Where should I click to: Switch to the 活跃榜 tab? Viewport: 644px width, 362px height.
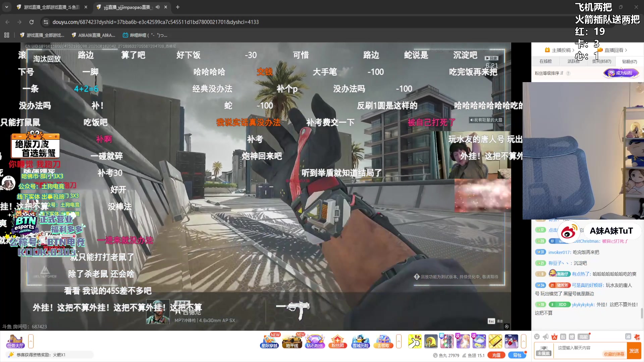click(x=574, y=61)
